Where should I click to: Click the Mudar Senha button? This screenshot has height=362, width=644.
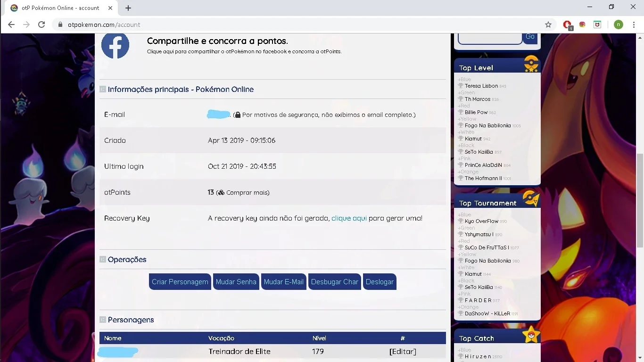pos(236,282)
